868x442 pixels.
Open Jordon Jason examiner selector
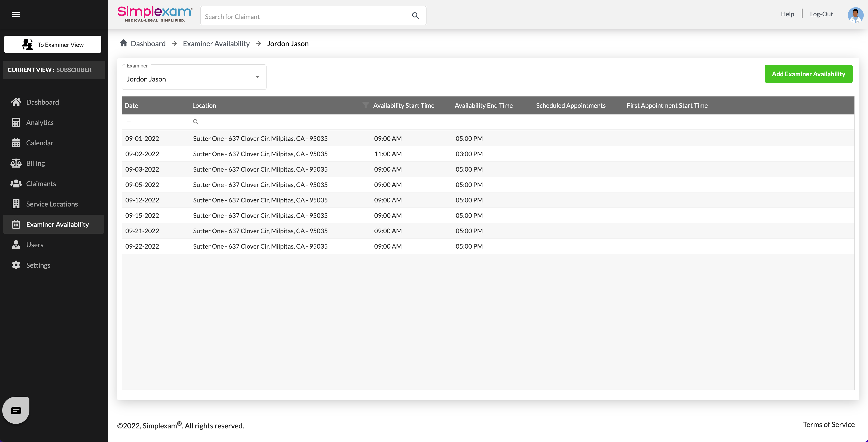189,79
